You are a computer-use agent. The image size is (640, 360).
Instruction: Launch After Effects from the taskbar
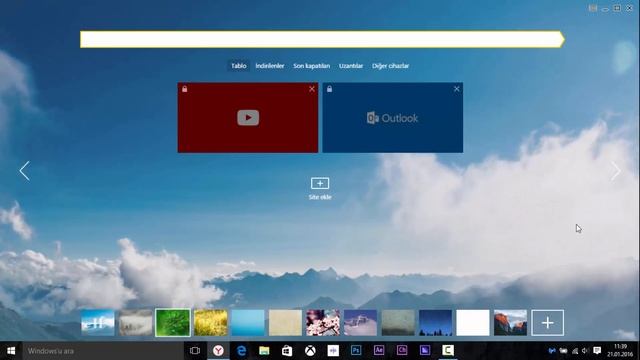coord(379,351)
